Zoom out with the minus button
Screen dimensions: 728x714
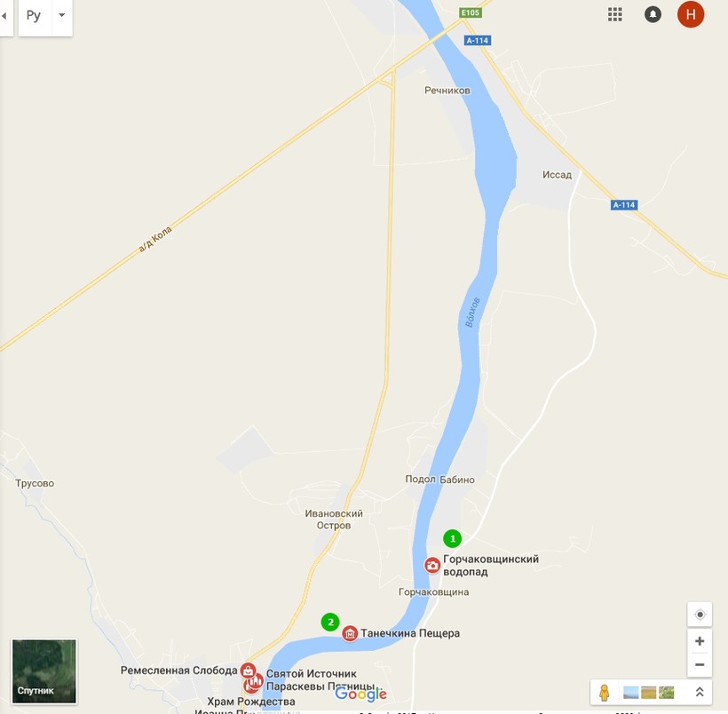(x=700, y=665)
